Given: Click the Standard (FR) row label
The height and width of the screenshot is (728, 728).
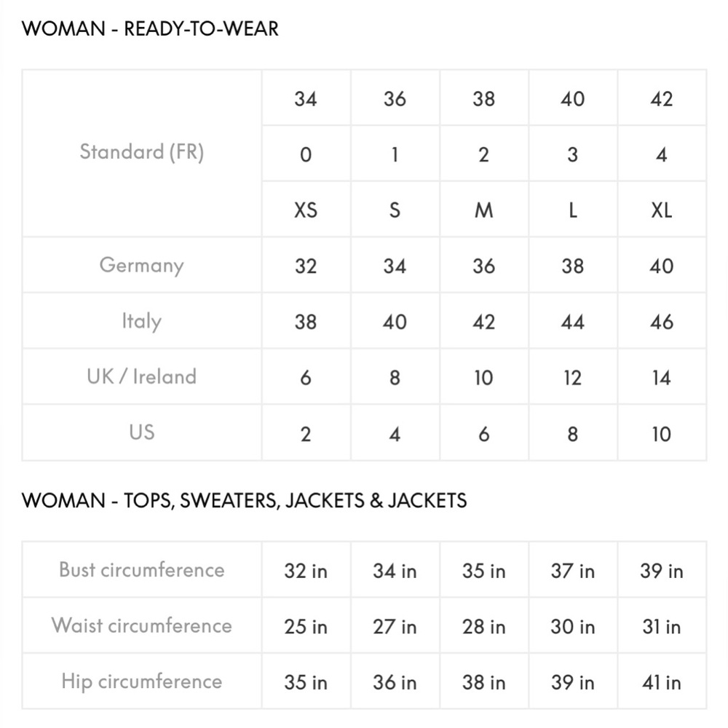Looking at the screenshot, I should 142,152.
